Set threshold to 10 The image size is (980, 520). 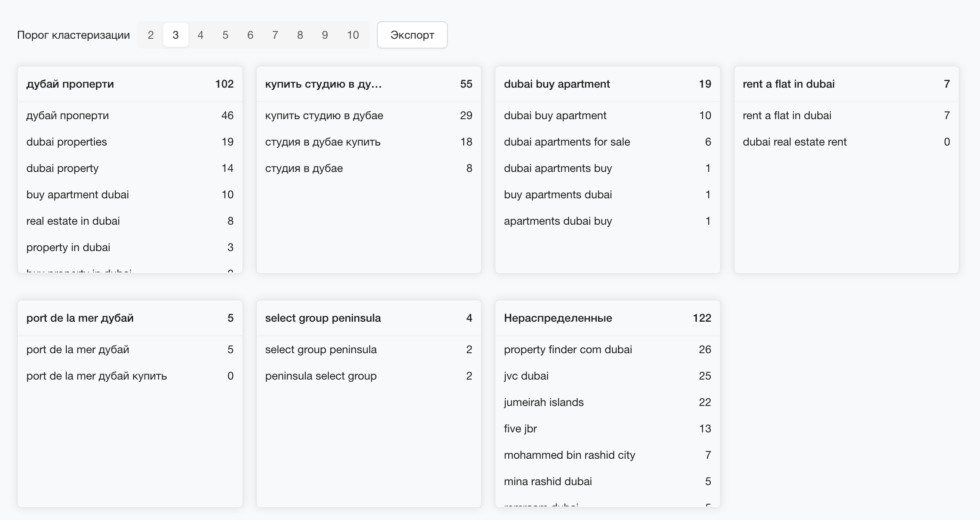353,35
